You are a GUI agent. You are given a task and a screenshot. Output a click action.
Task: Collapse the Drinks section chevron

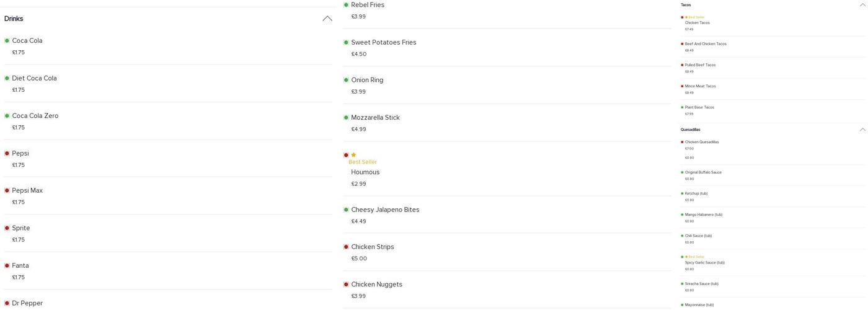pos(327,19)
